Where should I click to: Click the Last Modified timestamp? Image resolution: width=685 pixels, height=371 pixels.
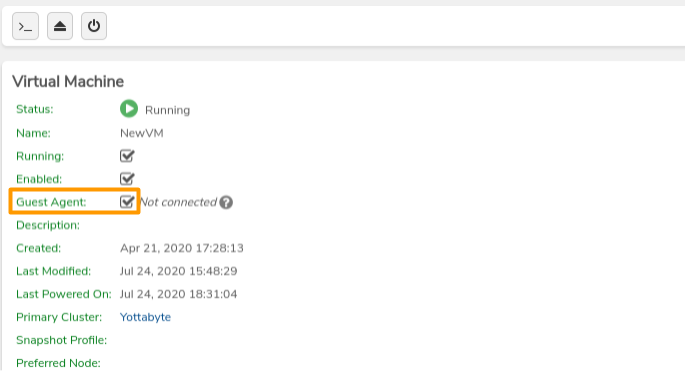[x=178, y=271]
